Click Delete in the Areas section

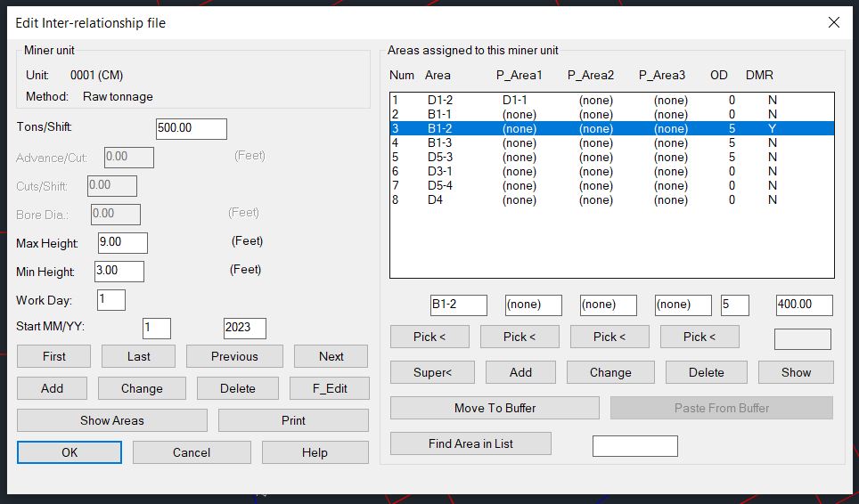tap(706, 372)
